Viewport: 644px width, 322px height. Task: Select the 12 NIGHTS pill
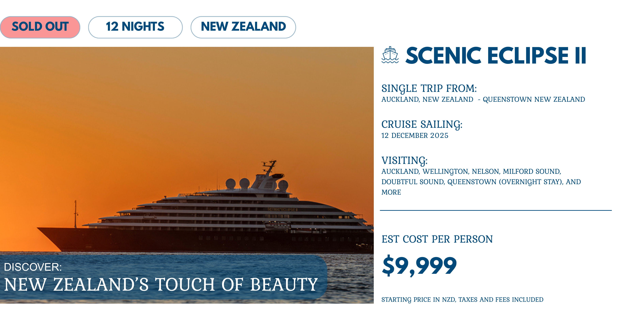point(135,27)
